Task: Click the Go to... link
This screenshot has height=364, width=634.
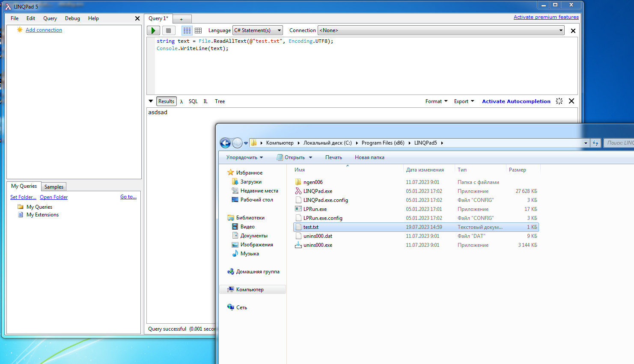Action: tap(128, 197)
